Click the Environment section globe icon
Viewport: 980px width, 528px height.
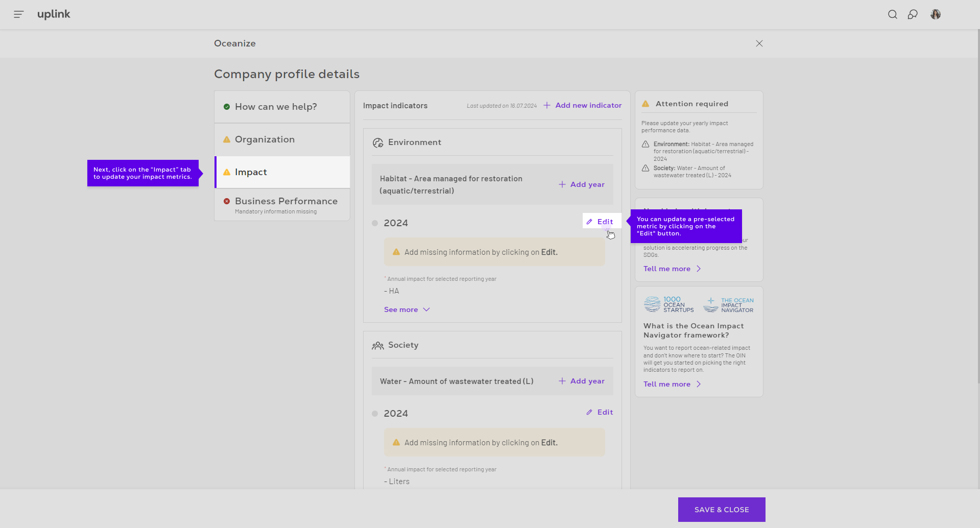(378, 143)
